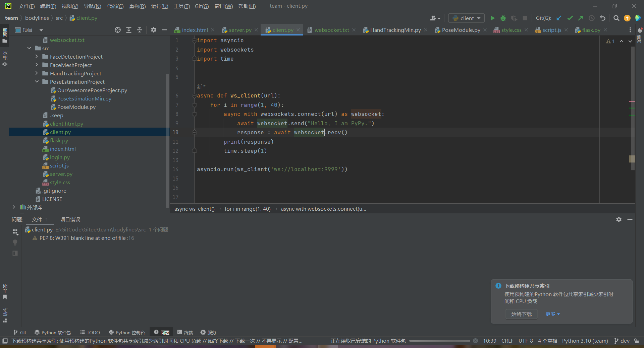Expand the FaceMeshProject folder

(37, 65)
